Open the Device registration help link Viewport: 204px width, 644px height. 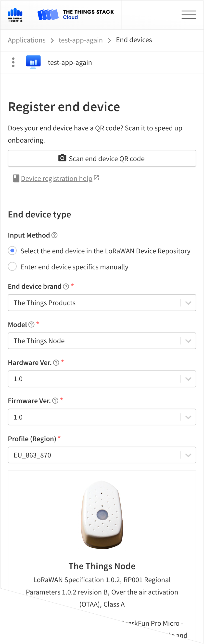pos(56,178)
